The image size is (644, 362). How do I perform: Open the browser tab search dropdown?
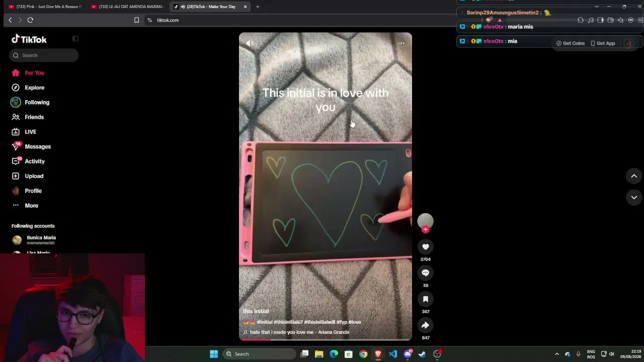(597, 7)
